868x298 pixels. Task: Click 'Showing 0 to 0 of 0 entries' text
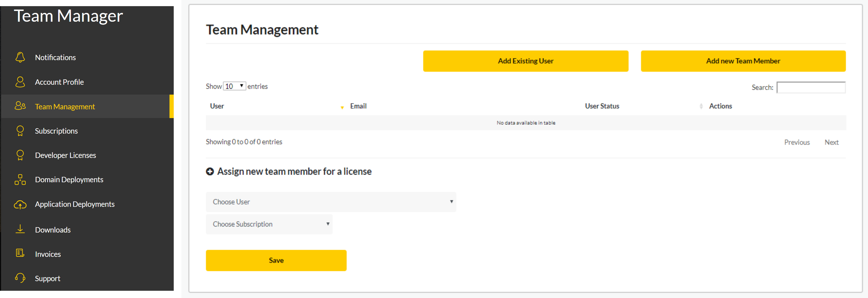tap(244, 142)
